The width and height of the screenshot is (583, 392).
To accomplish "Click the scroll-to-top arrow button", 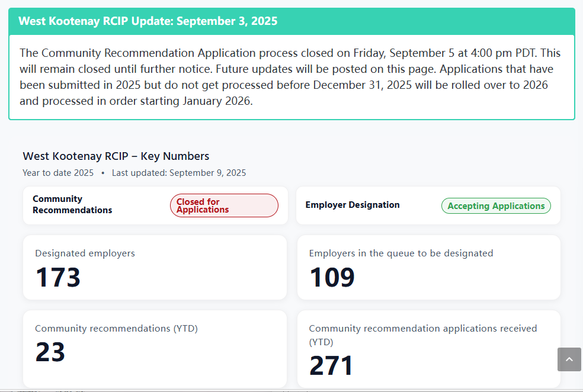I will pos(569,359).
